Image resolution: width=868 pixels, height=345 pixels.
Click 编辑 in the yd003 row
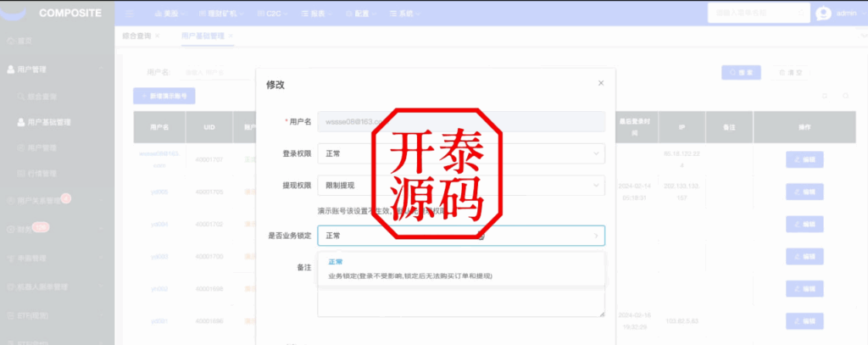pyautogui.click(x=804, y=256)
